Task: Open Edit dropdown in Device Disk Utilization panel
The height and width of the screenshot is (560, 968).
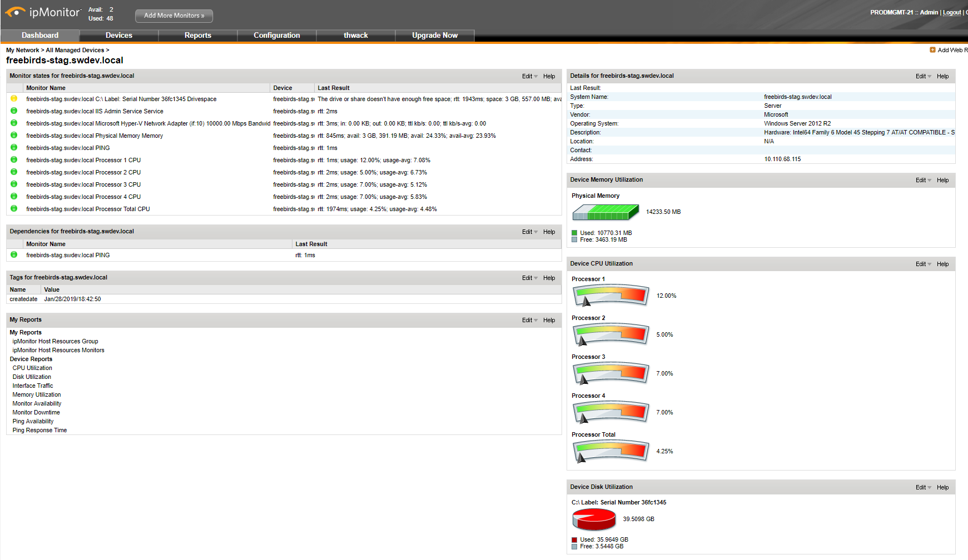Action: (x=923, y=487)
